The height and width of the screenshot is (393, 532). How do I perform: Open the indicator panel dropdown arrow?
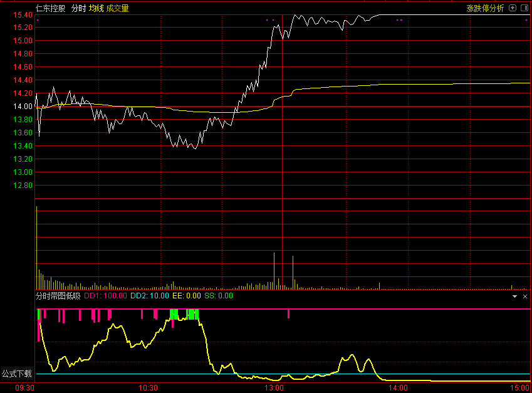point(514,296)
